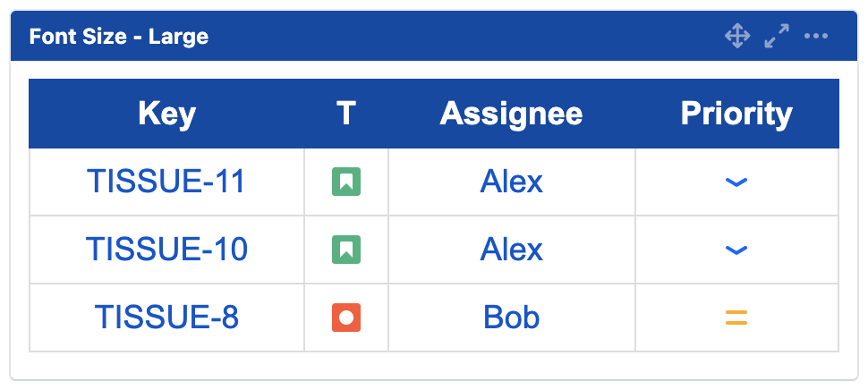Click medium priority icon for TISSUE-8

736,318
